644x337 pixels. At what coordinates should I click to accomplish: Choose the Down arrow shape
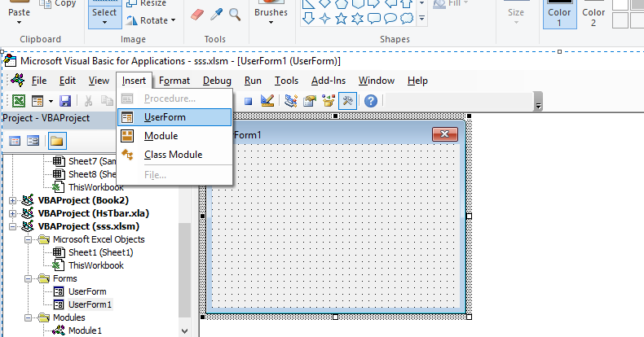pos(308,19)
